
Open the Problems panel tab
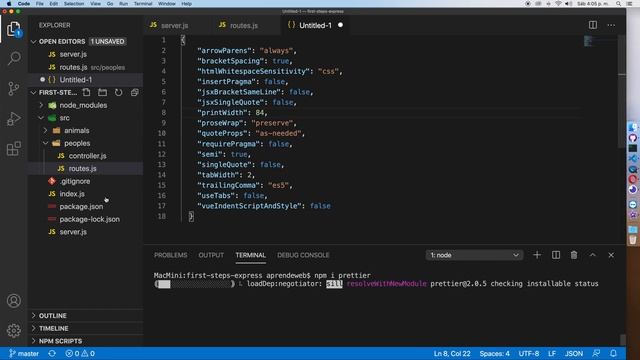point(171,255)
